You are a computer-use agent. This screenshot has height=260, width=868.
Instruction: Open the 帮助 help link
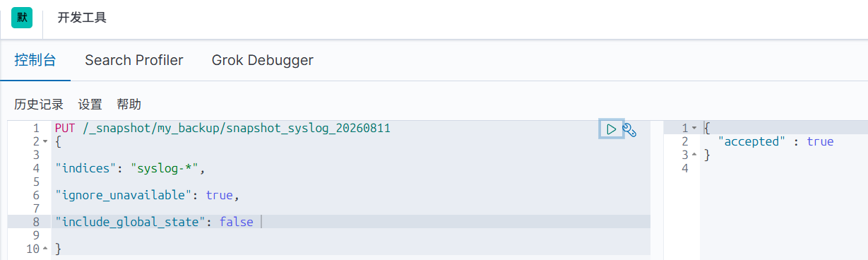(129, 105)
